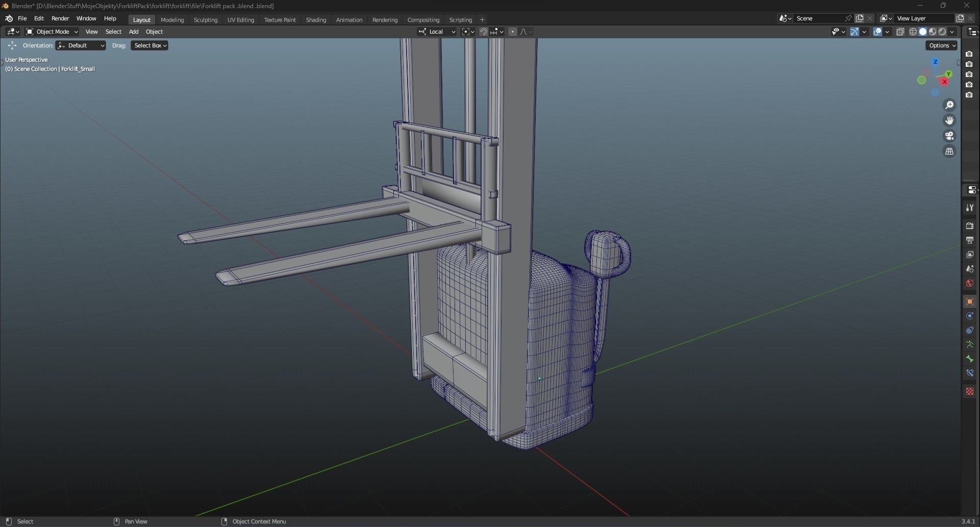Pin the scene to workspace
The width and height of the screenshot is (980, 527).
tap(848, 18)
